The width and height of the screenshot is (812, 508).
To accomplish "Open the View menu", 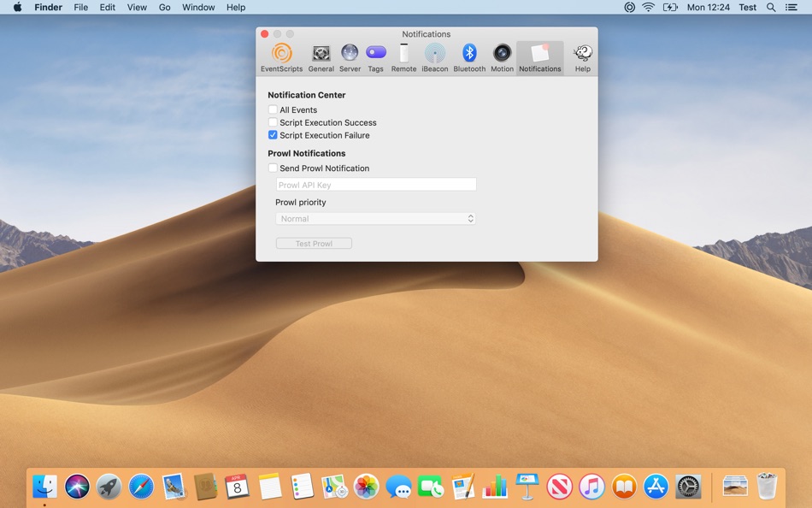I will pos(137,7).
